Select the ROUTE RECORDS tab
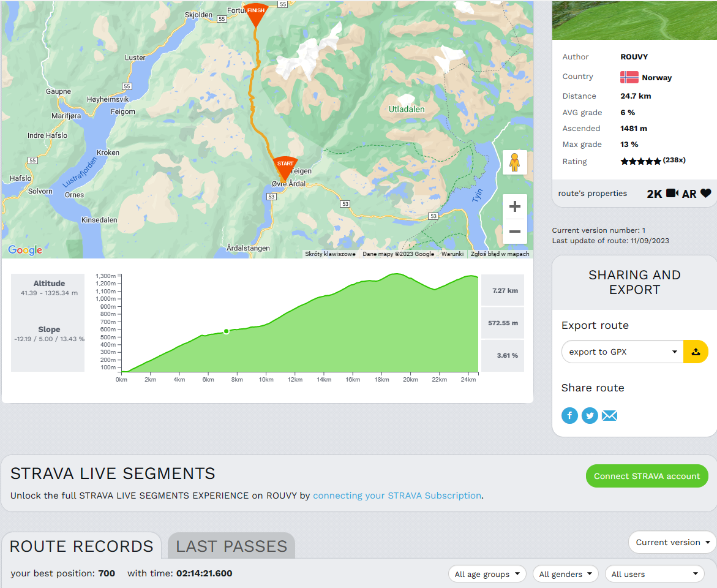This screenshot has width=717, height=588. pos(81,546)
